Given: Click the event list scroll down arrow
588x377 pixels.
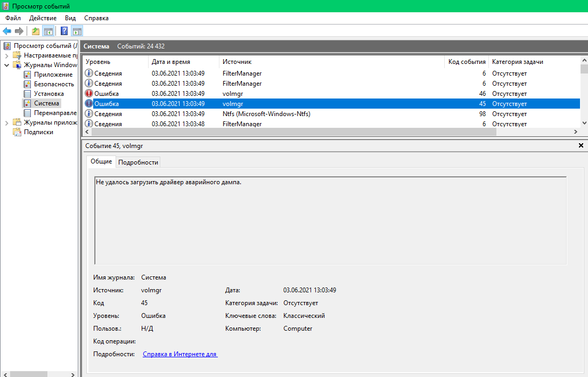Looking at the screenshot, I should click(x=584, y=123).
